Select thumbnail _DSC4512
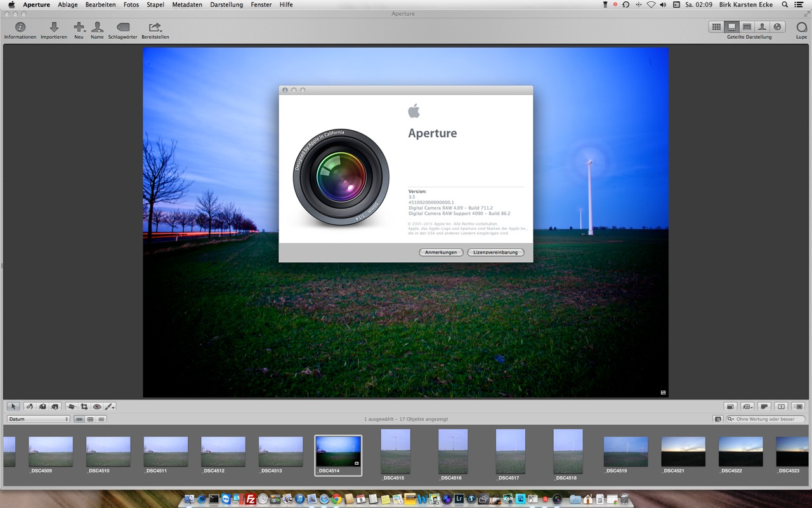The width and height of the screenshot is (812, 508). [x=223, y=451]
